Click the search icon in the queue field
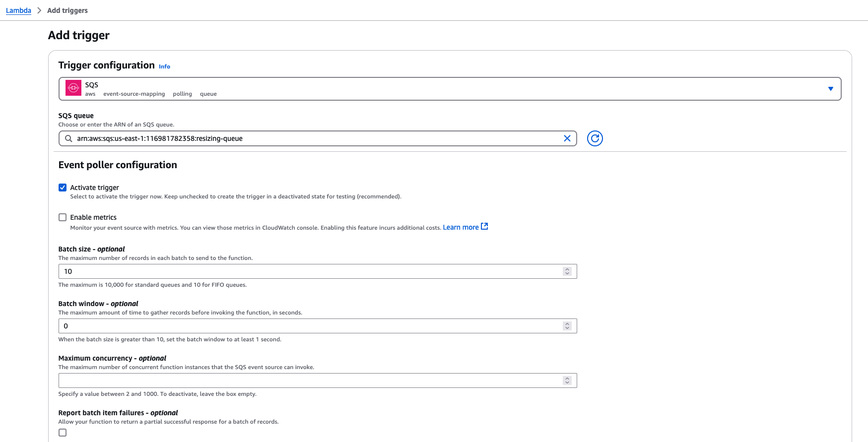Viewport: 868px width, 442px height. pyautogui.click(x=69, y=138)
